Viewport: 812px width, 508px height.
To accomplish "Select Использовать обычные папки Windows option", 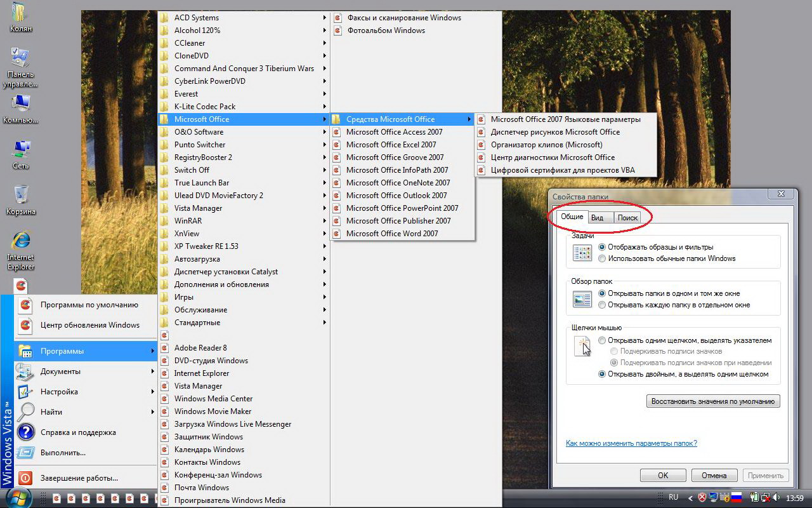I will point(602,258).
